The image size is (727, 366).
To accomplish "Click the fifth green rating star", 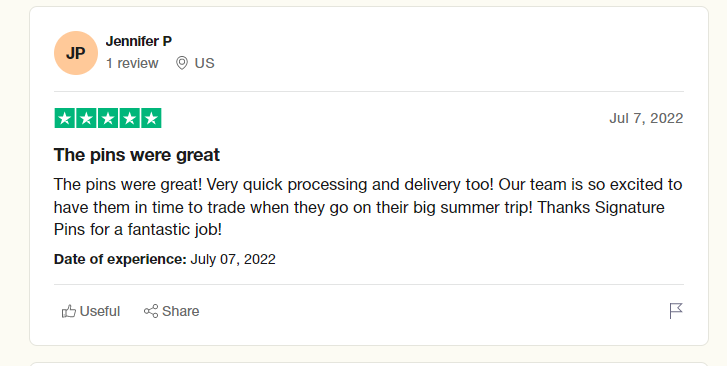I will point(151,118).
